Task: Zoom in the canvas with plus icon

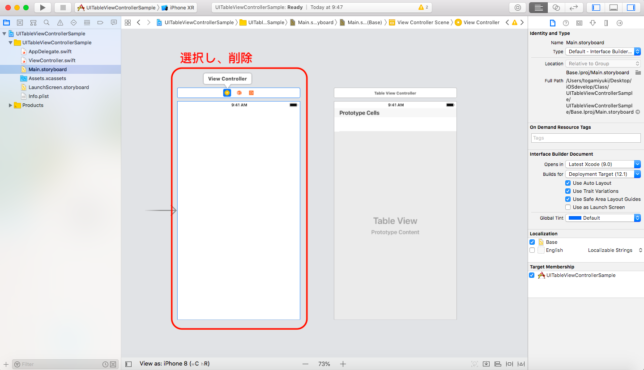Action: [x=343, y=364]
